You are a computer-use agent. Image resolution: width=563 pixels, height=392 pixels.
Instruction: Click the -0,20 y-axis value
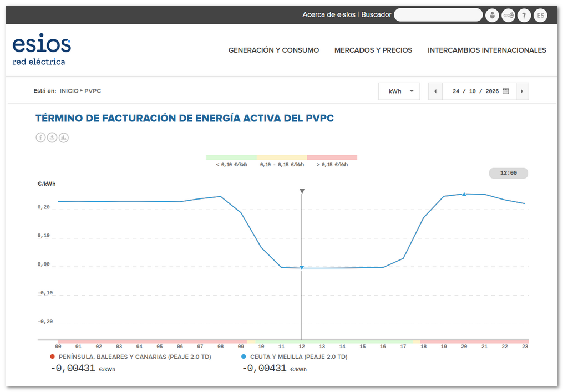click(45, 322)
